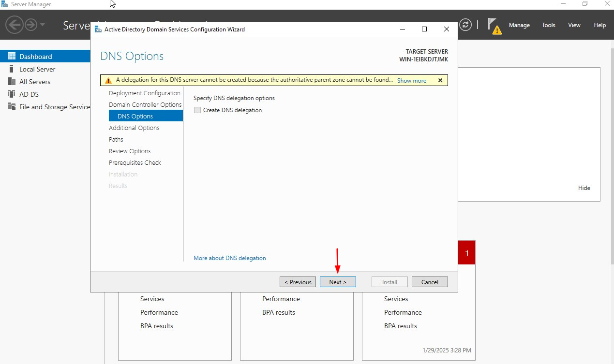Screen dimensions: 614x364
Task: Click the All Servers icon
Action: coord(12,82)
